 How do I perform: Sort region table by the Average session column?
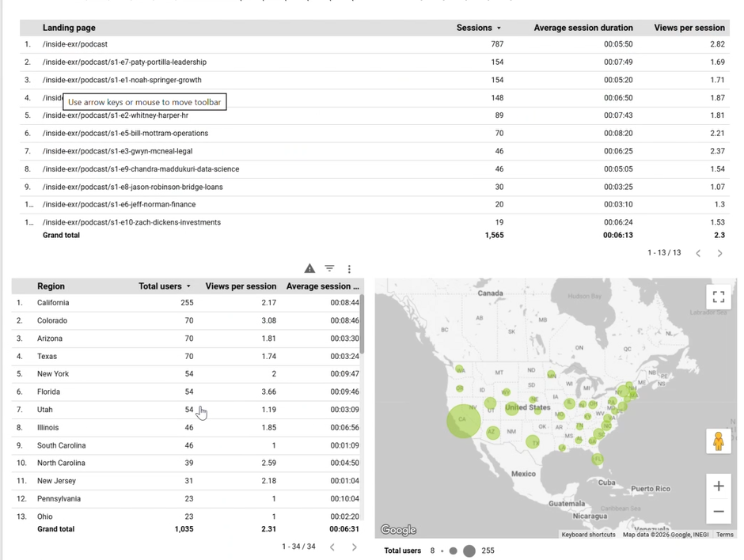[322, 286]
